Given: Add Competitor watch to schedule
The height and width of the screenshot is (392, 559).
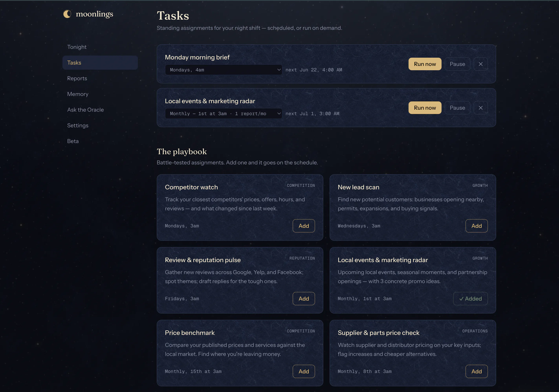Looking at the screenshot, I should (x=304, y=226).
